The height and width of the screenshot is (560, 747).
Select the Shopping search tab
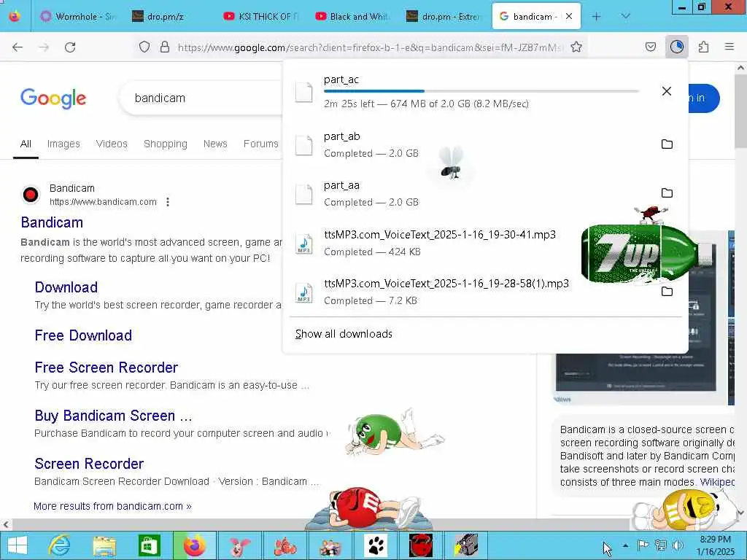click(x=166, y=144)
